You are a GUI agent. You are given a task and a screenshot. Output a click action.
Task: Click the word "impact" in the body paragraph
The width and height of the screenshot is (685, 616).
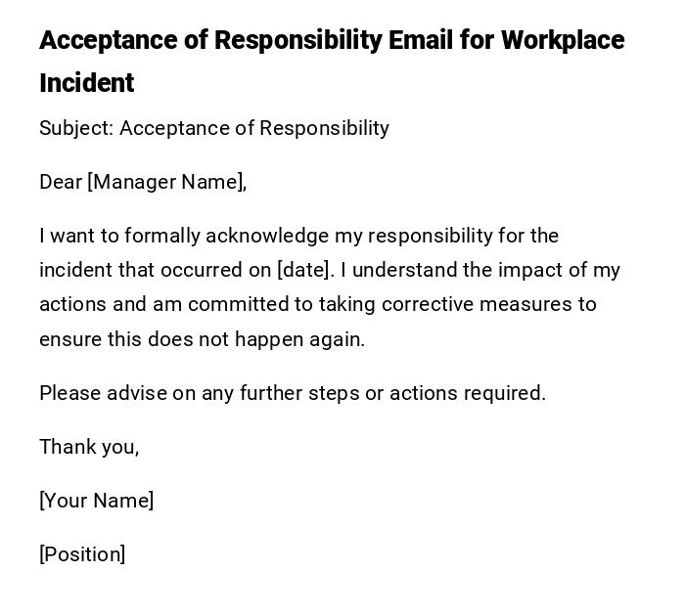tap(533, 270)
